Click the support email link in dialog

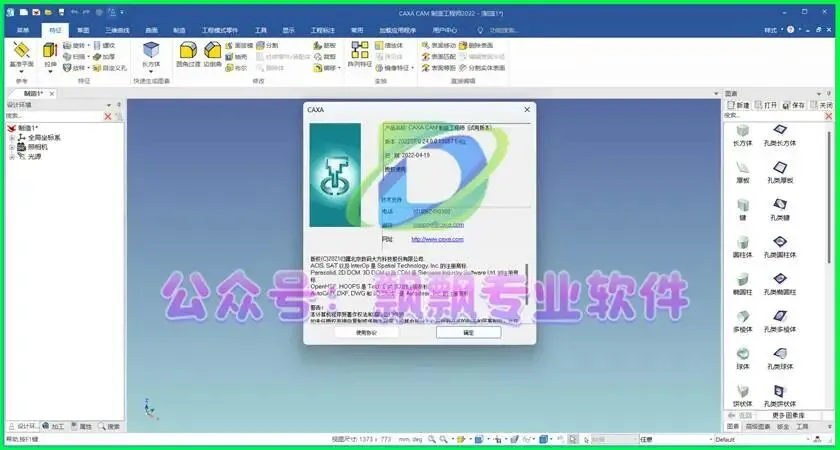(438, 225)
